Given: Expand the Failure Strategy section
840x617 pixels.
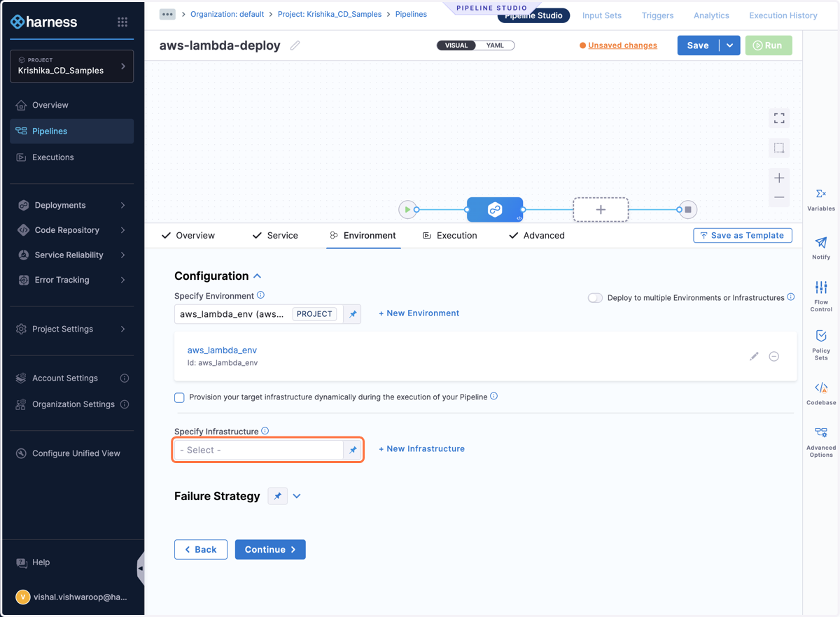Looking at the screenshot, I should tap(297, 496).
